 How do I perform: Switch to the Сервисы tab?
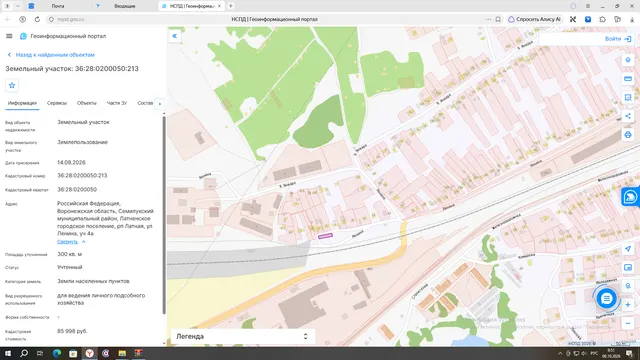coord(56,103)
